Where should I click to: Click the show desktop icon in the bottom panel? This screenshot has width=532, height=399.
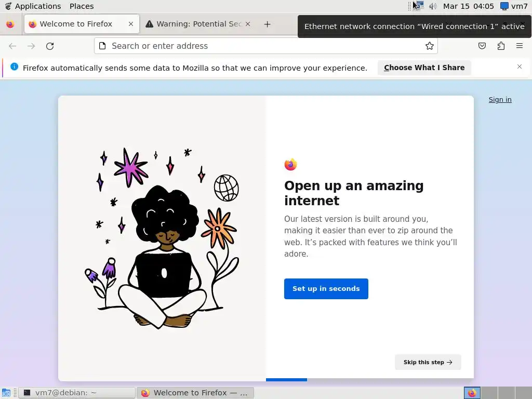point(6,393)
